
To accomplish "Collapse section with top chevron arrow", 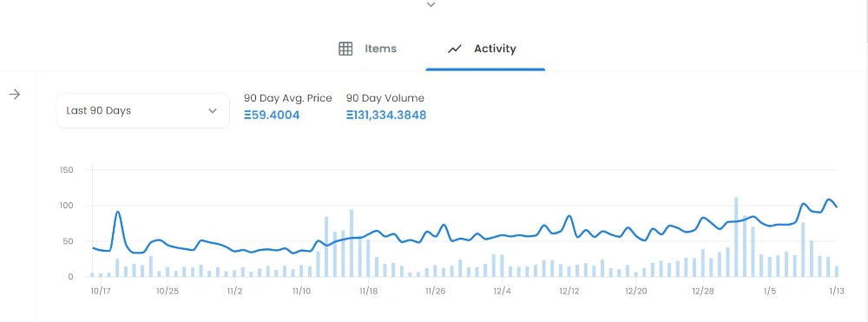I will (x=431, y=5).
